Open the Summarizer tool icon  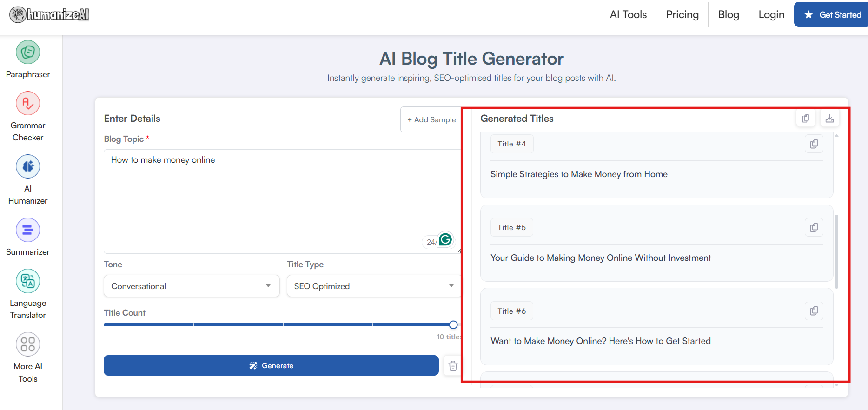click(x=28, y=230)
